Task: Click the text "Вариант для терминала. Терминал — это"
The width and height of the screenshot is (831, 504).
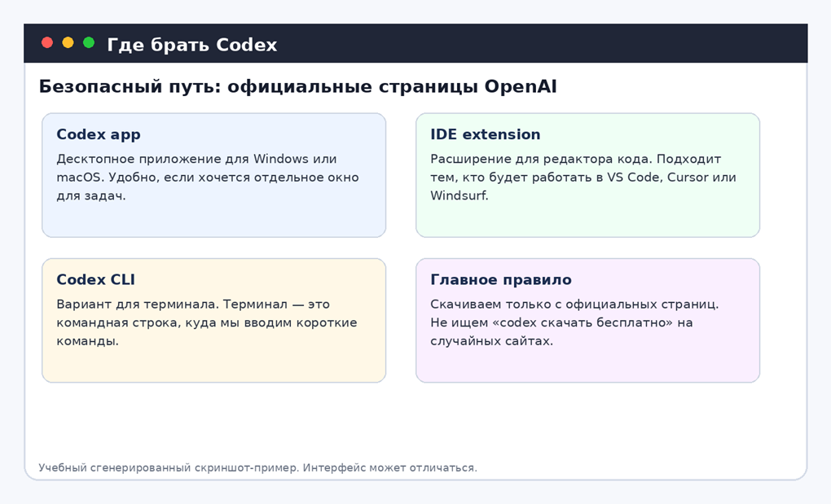Action: 193,305
